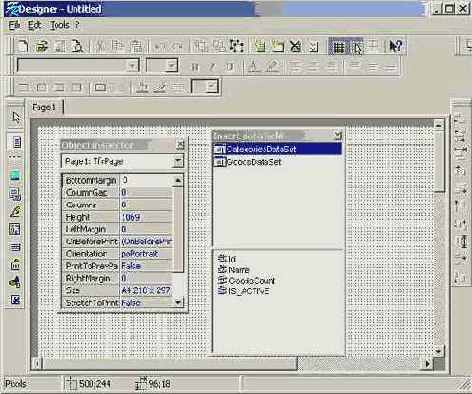Click the 96;18 size readout
The image size is (472, 394).
tap(159, 384)
